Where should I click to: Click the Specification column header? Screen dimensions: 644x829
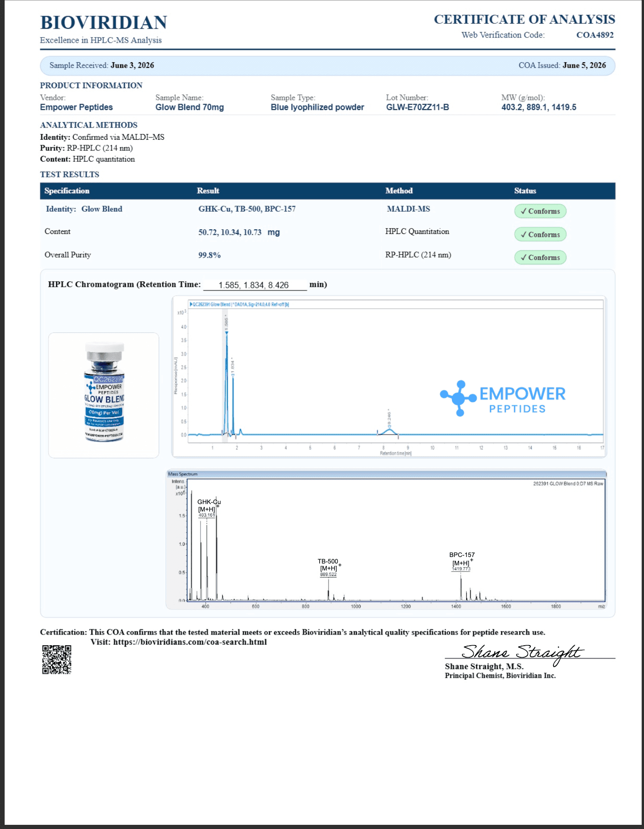click(x=67, y=191)
